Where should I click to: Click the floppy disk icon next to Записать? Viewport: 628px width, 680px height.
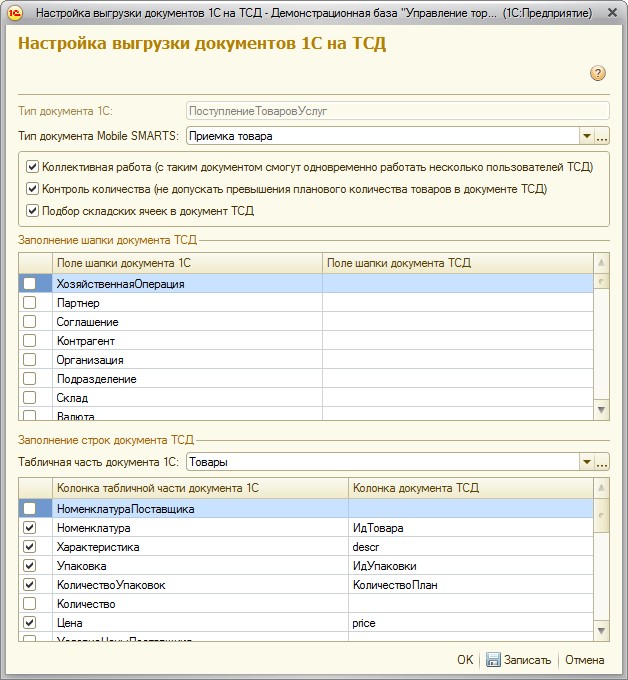[x=493, y=660]
